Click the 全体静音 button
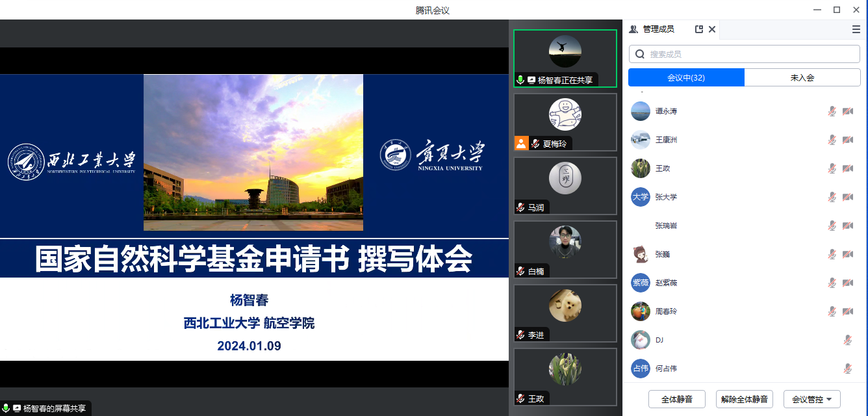The image size is (868, 416). [x=676, y=399]
